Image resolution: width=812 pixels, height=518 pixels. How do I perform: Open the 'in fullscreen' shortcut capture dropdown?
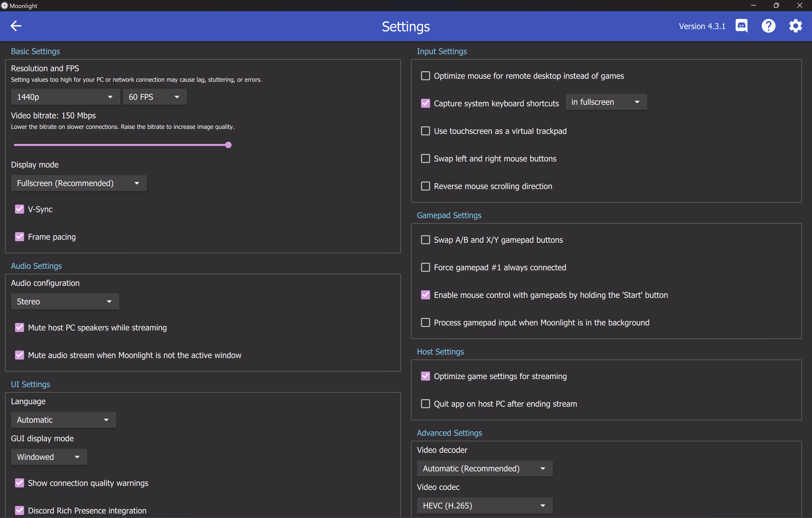click(x=606, y=102)
